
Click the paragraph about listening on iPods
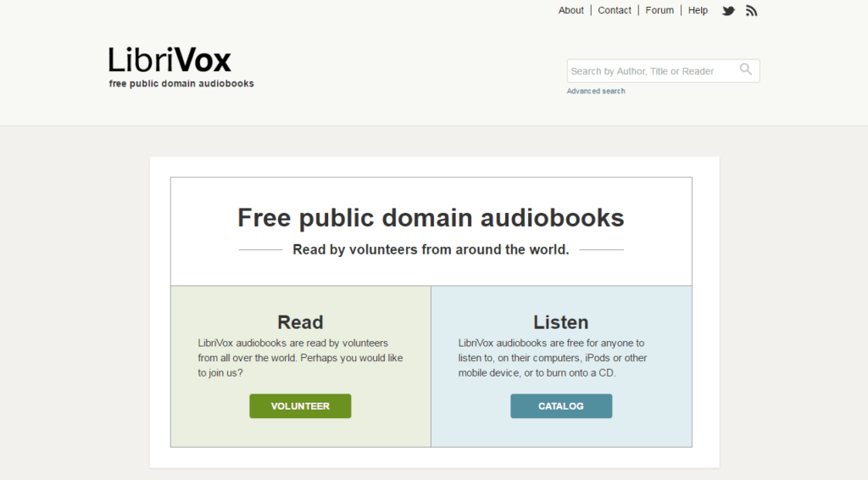(x=553, y=358)
